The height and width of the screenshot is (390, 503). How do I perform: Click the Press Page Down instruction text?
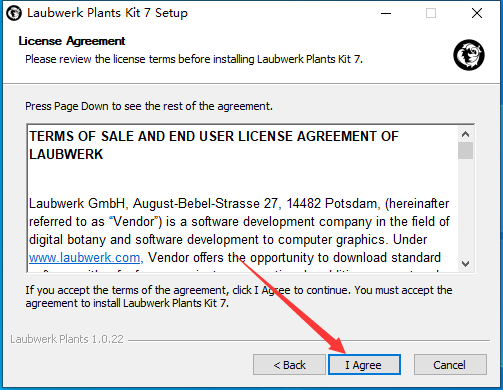(x=149, y=106)
